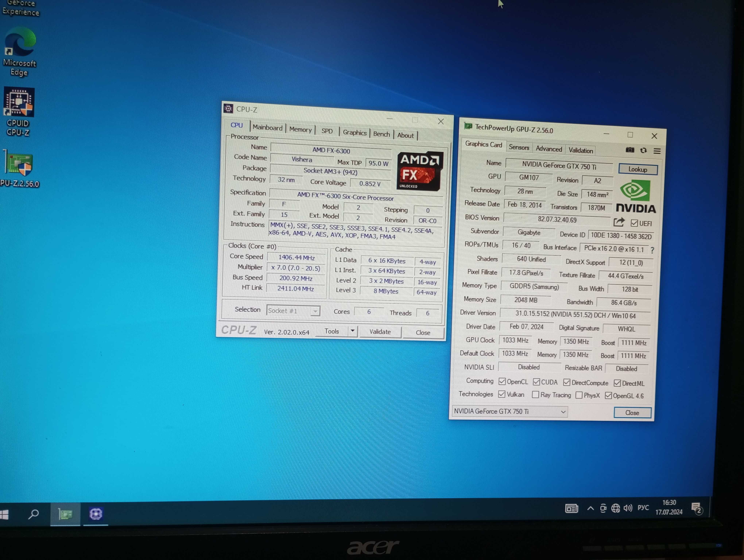This screenshot has height=560, width=744.
Task: Click the Lookup button
Action: [x=638, y=169]
